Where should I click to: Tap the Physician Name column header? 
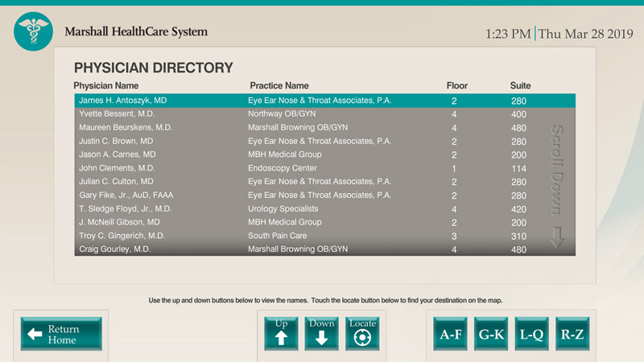(x=106, y=86)
